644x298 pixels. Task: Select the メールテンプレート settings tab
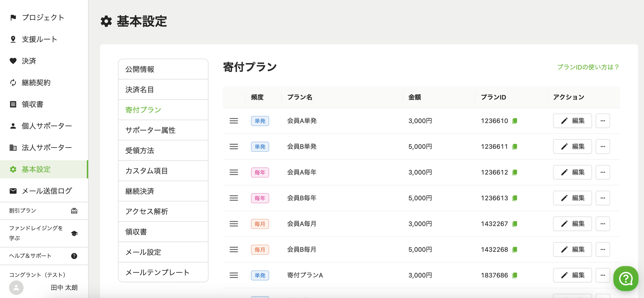(157, 273)
